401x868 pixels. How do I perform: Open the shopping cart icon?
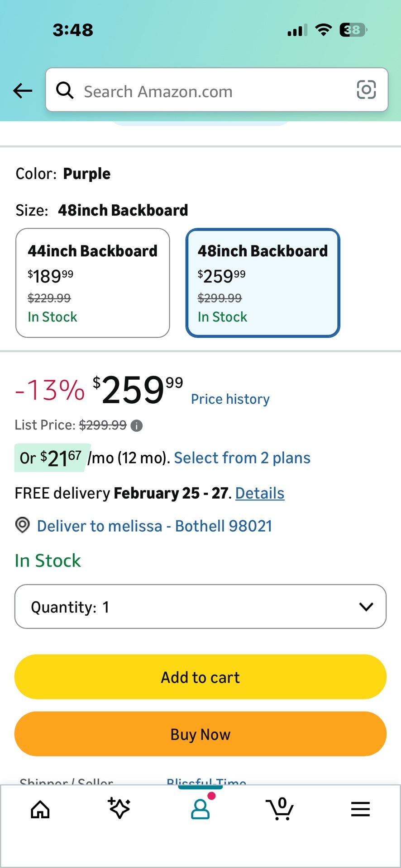point(280,808)
